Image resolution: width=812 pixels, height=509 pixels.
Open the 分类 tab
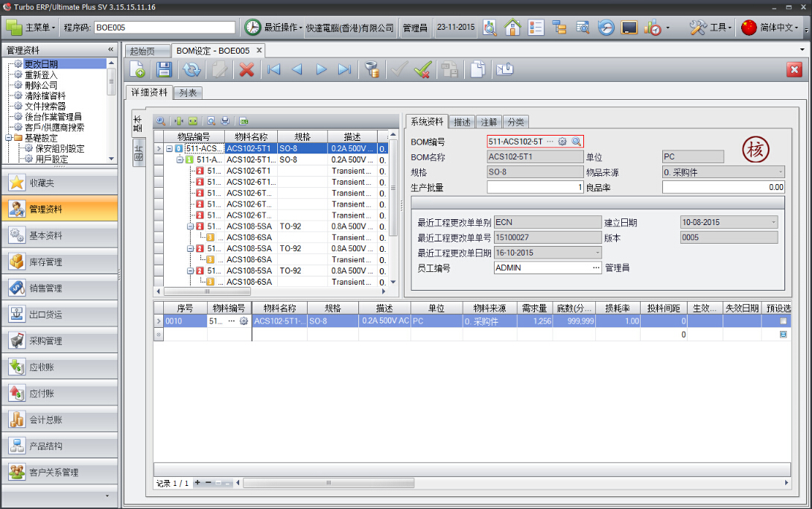pyautogui.click(x=516, y=122)
